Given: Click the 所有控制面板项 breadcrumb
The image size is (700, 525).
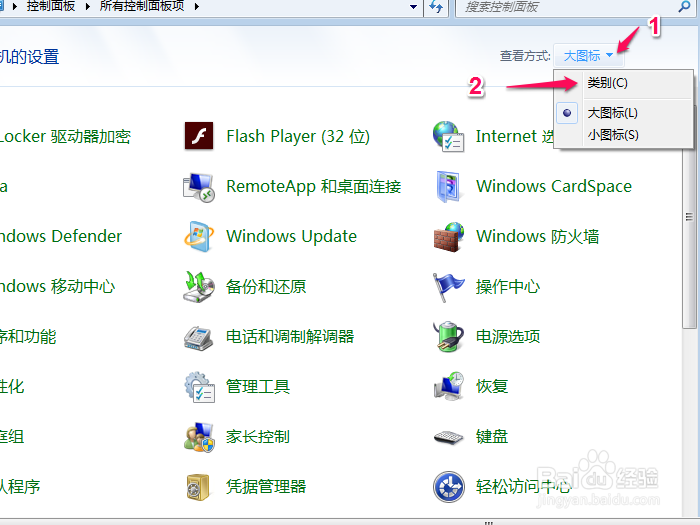Looking at the screenshot, I should [x=142, y=6].
